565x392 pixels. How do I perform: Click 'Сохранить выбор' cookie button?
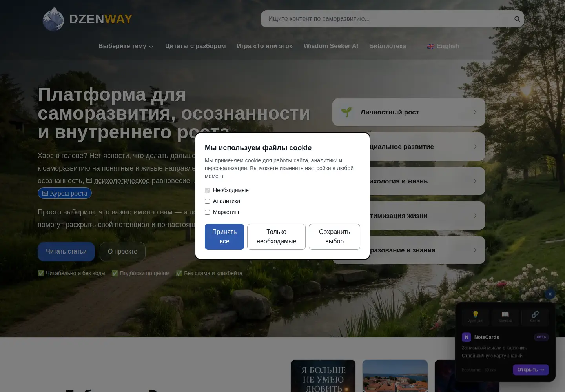pos(334,237)
